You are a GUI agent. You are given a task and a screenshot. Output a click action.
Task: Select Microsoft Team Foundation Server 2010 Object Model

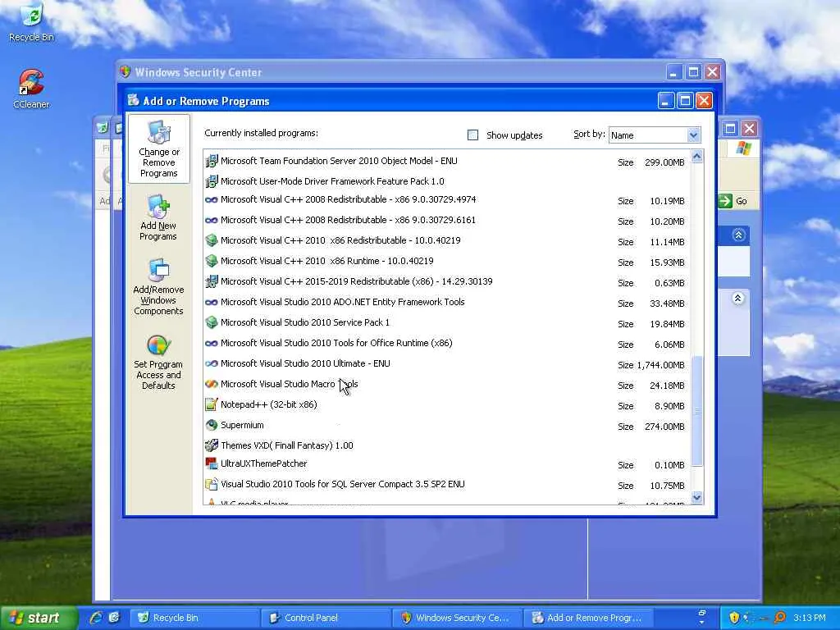click(x=447, y=161)
